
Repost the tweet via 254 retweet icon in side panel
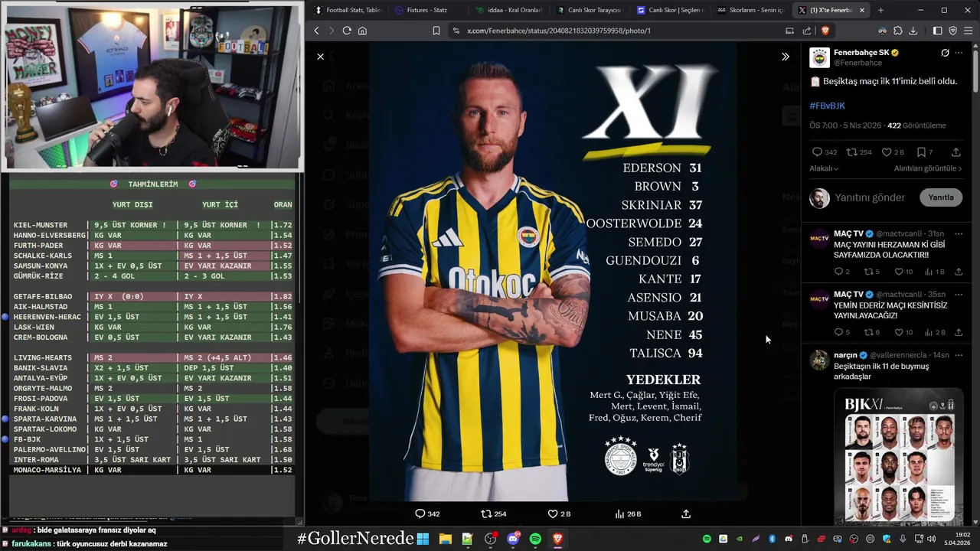pos(851,152)
